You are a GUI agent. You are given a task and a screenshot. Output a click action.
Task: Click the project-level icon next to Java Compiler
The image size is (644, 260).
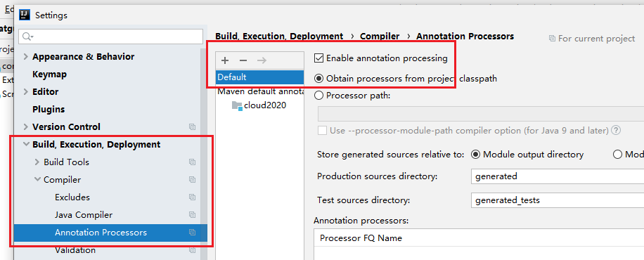coord(192,215)
